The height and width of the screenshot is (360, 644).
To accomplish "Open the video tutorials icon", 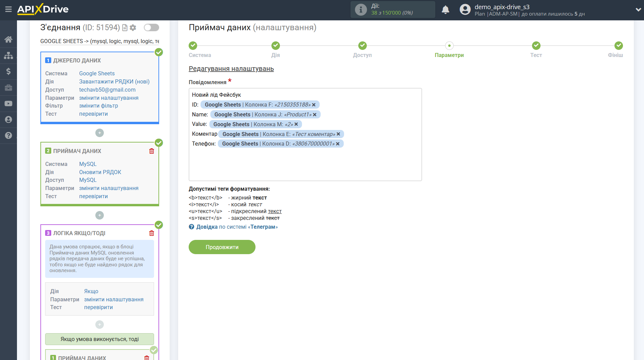I will (x=8, y=103).
